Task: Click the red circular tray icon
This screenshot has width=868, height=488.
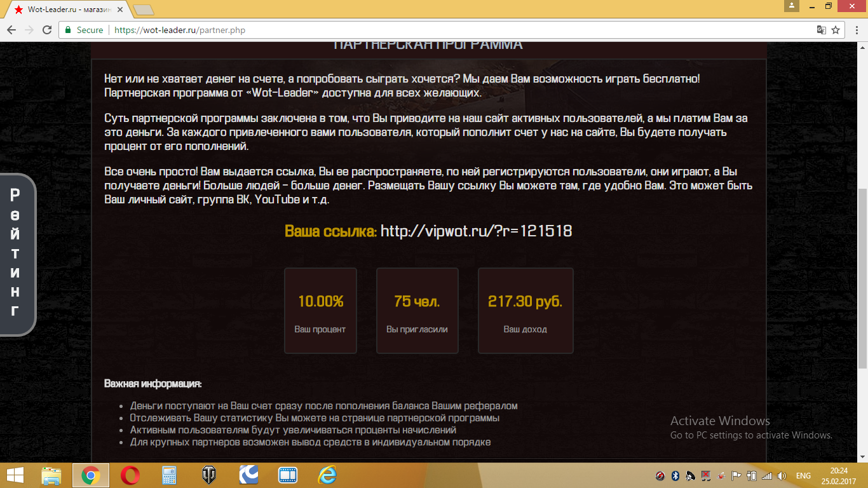Action: [661, 475]
